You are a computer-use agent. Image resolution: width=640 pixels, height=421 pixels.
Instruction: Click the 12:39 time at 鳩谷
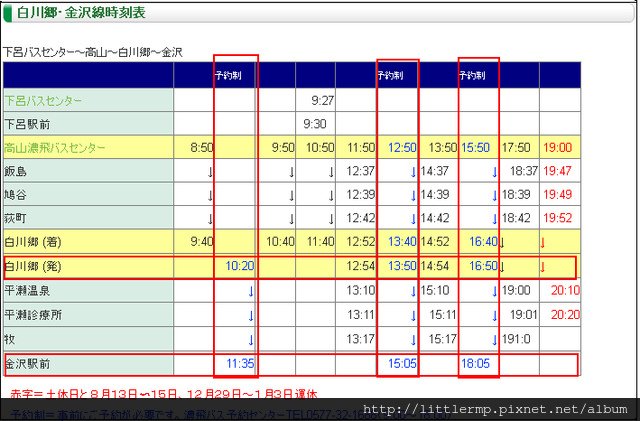point(360,194)
